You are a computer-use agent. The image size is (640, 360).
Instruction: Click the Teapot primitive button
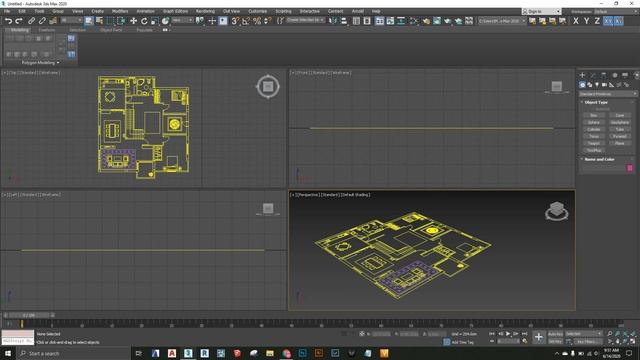pyautogui.click(x=593, y=143)
